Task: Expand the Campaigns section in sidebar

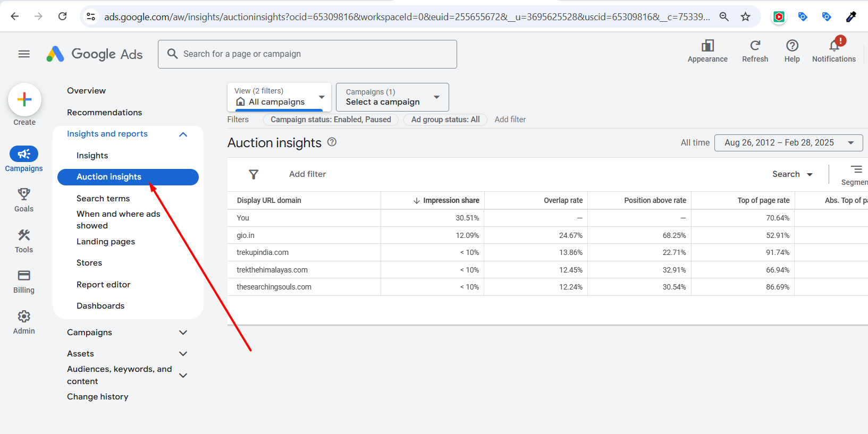Action: click(x=183, y=333)
